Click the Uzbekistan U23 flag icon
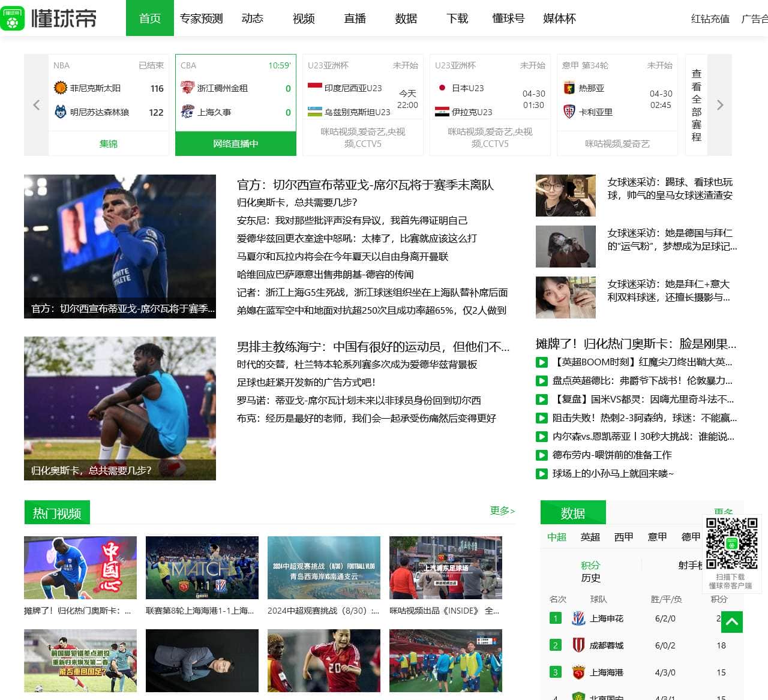This screenshot has width=768, height=700. click(314, 112)
